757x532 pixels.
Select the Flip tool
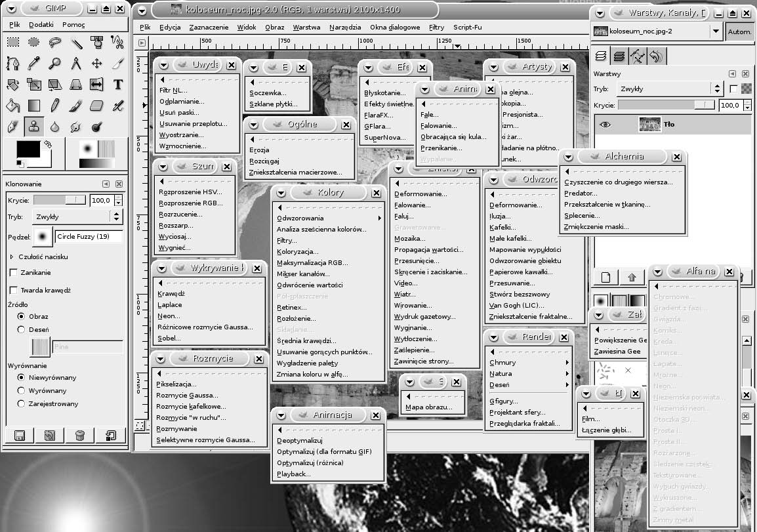97,85
